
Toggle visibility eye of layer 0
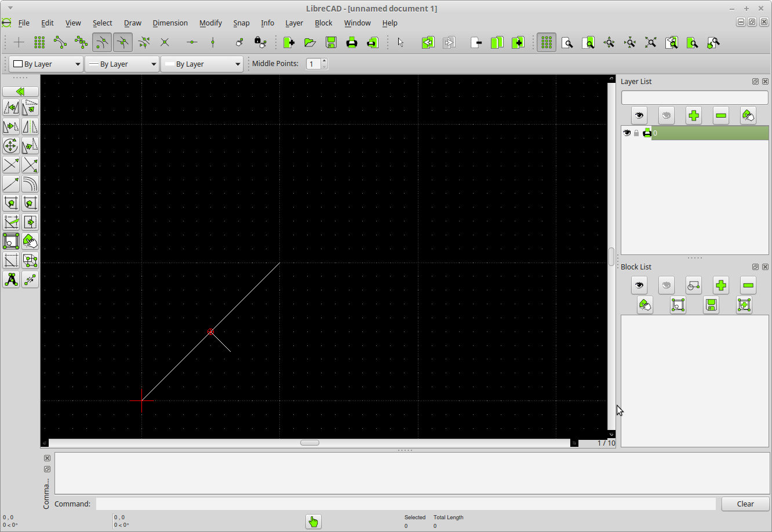(627, 133)
